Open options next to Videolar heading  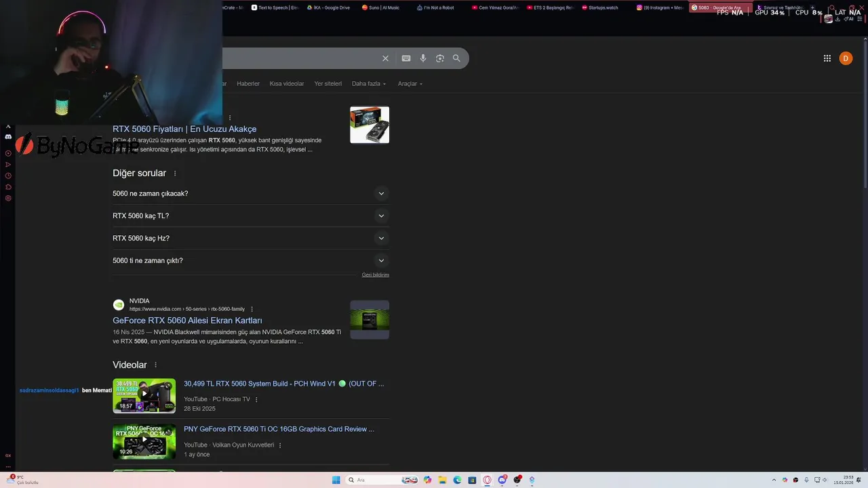(155, 365)
